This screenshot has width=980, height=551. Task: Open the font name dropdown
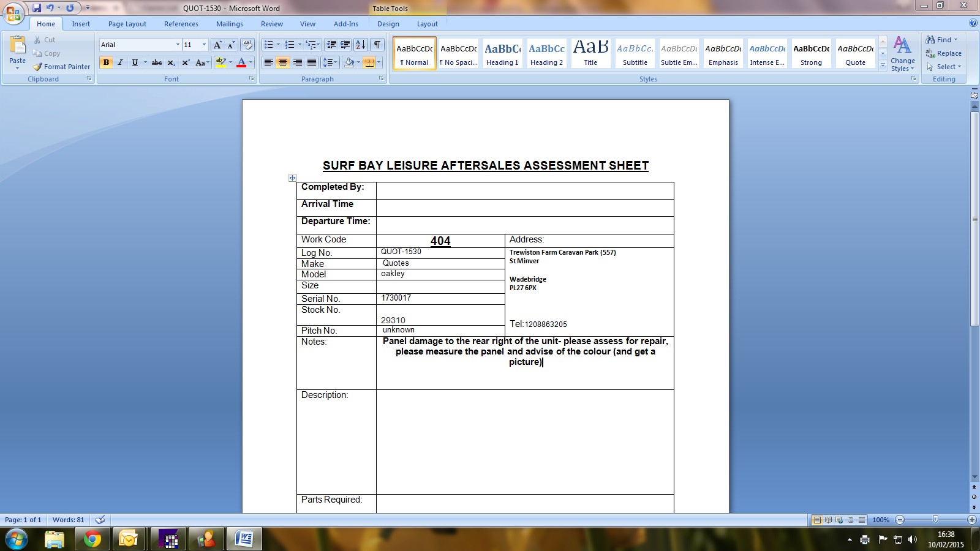[178, 45]
